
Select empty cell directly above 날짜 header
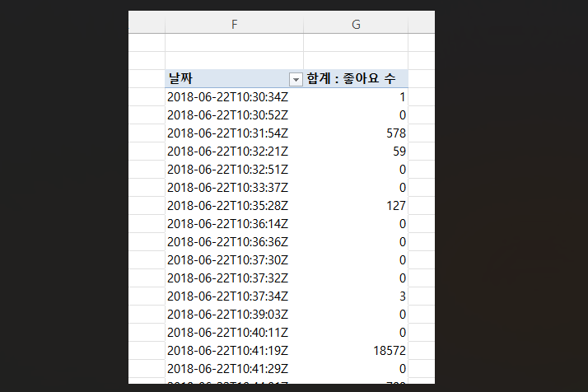point(235,61)
